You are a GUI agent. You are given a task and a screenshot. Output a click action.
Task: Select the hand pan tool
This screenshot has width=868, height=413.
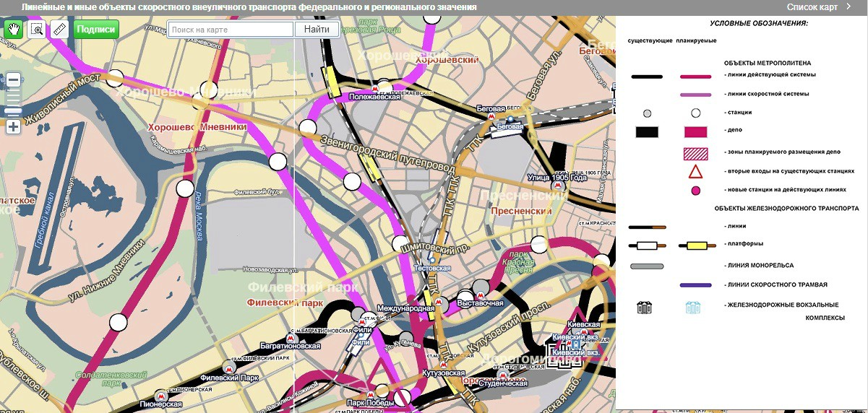(14, 30)
